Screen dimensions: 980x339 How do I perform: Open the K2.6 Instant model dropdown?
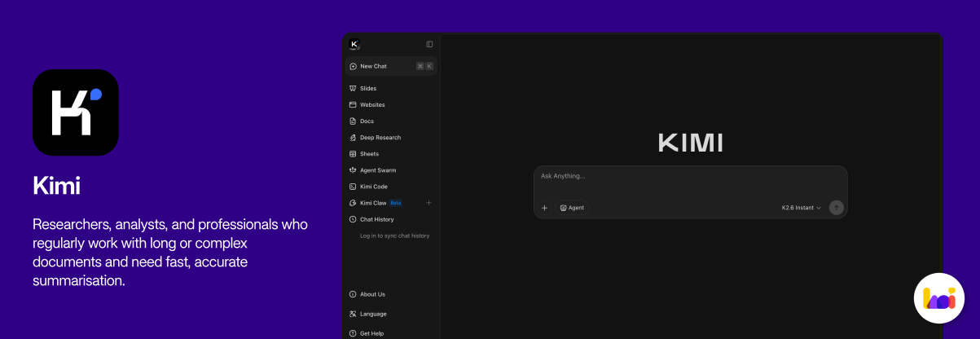pos(802,208)
